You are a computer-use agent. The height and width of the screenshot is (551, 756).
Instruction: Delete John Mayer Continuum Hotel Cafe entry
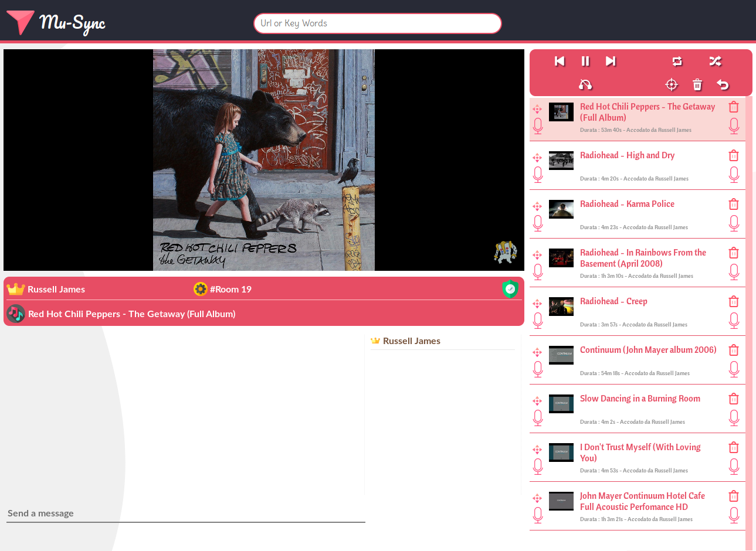[x=734, y=496]
